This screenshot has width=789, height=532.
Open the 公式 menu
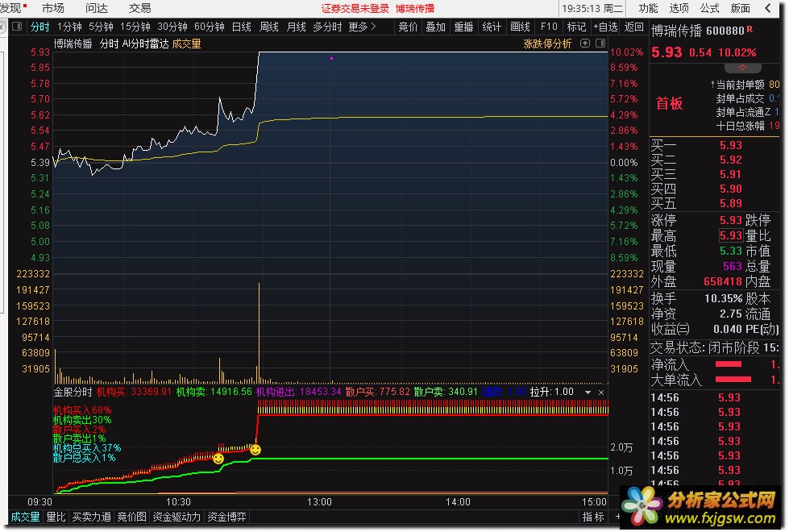click(x=709, y=8)
